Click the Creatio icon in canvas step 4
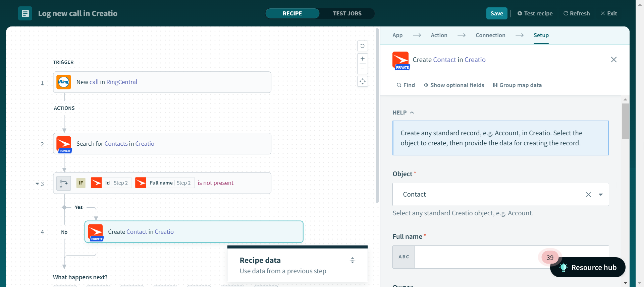 click(96, 232)
